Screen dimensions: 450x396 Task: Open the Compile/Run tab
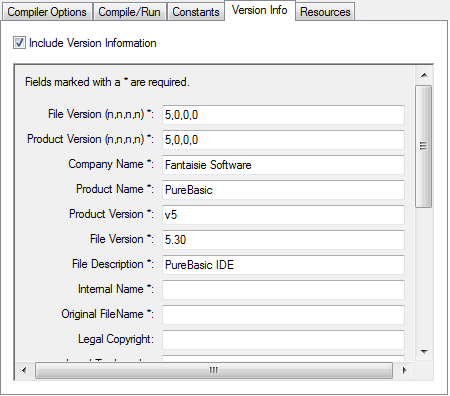tap(130, 12)
